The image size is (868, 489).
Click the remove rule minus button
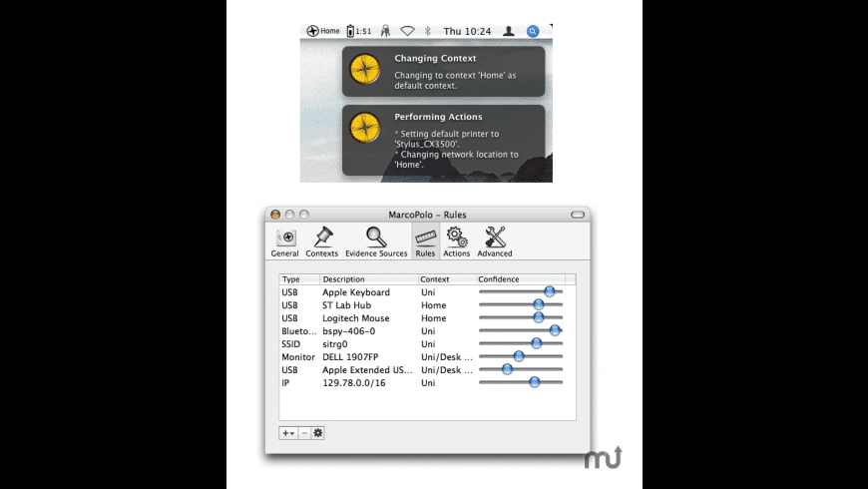pos(304,433)
